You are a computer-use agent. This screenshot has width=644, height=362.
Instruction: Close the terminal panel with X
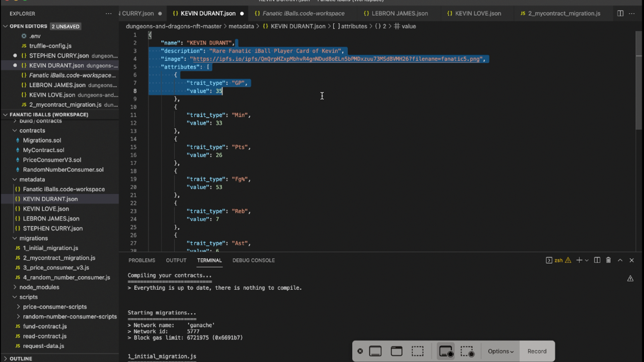pos(632,260)
